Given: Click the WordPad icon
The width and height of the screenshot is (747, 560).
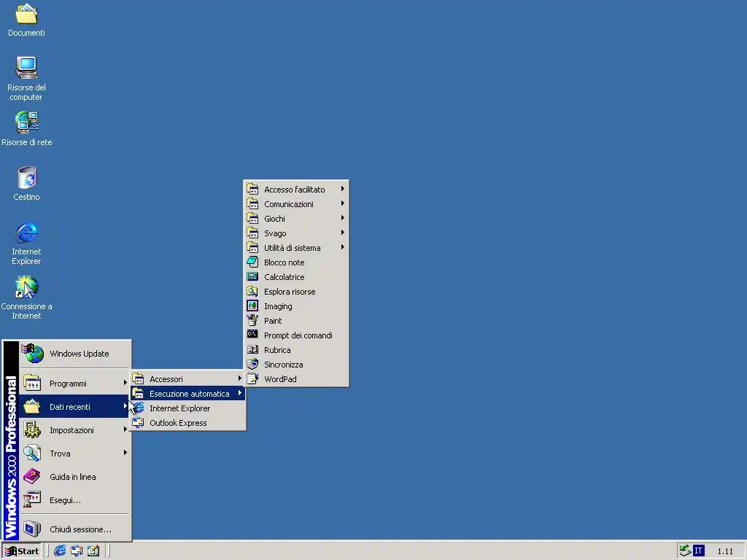Looking at the screenshot, I should (x=252, y=378).
